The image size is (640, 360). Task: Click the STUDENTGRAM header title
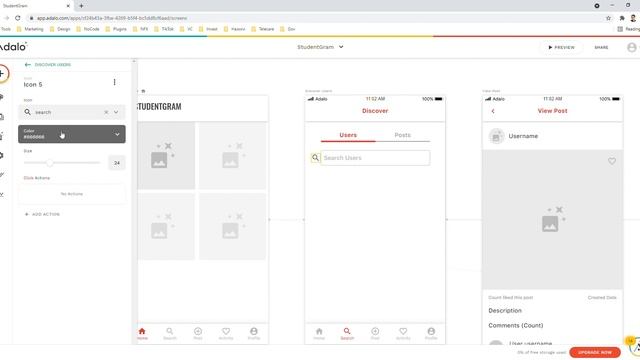(159, 107)
